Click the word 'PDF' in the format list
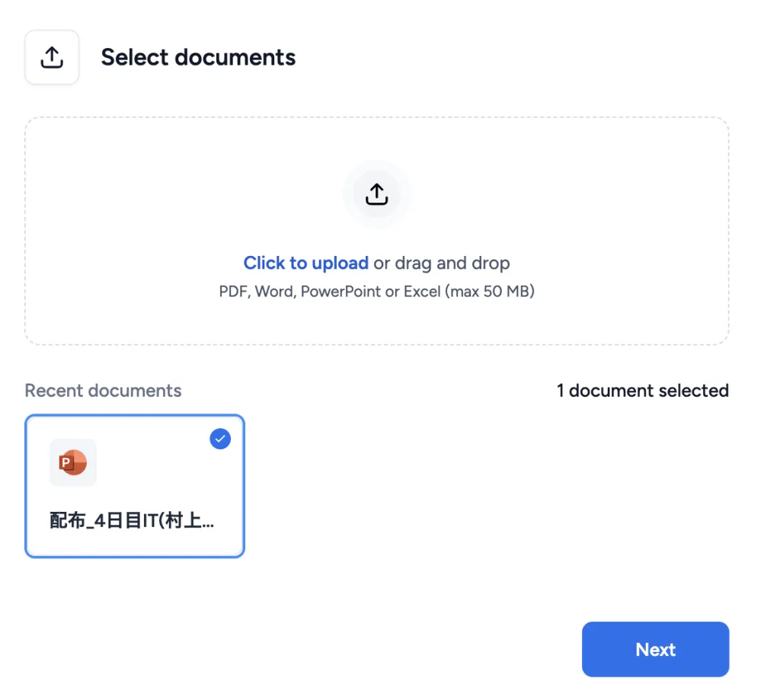The height and width of the screenshot is (700, 780). (233, 292)
